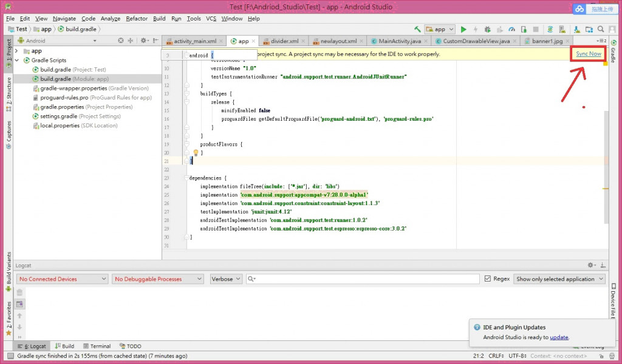Click the Search Everywhere magnifier icon
Viewport: 622px width, 364px height.
600,29
